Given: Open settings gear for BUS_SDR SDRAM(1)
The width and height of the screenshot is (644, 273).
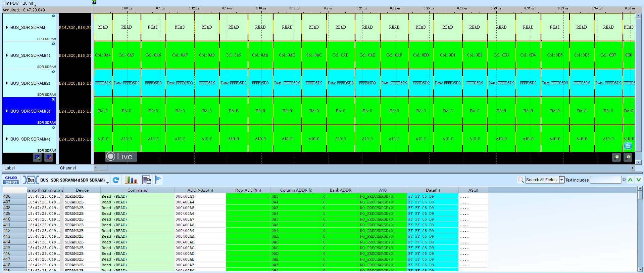Looking at the screenshot, I should [x=53, y=44].
